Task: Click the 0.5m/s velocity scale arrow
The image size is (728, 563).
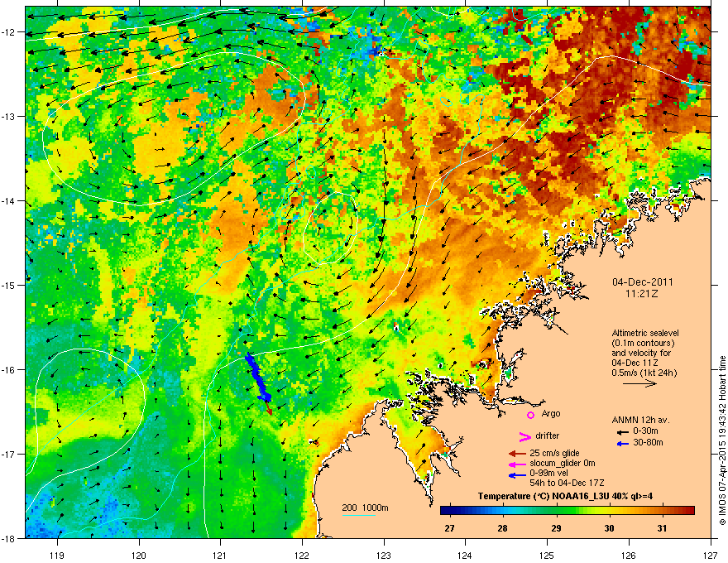Action: tap(639, 383)
